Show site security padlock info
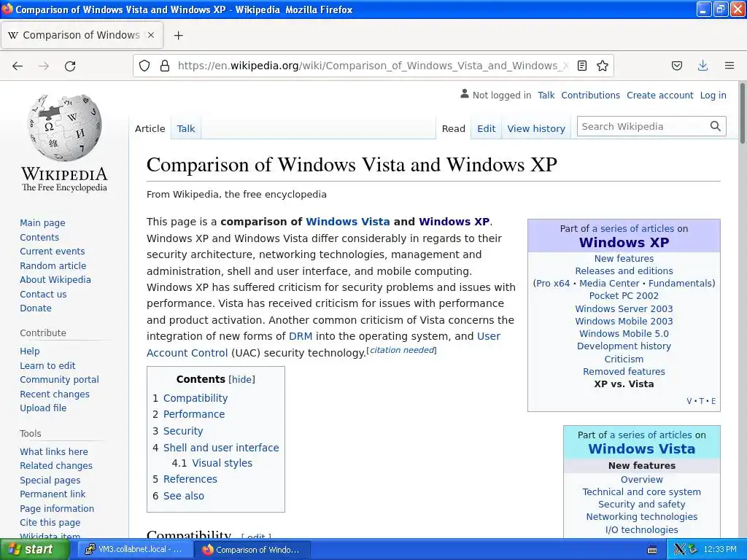The width and height of the screenshot is (747, 560). click(x=165, y=66)
